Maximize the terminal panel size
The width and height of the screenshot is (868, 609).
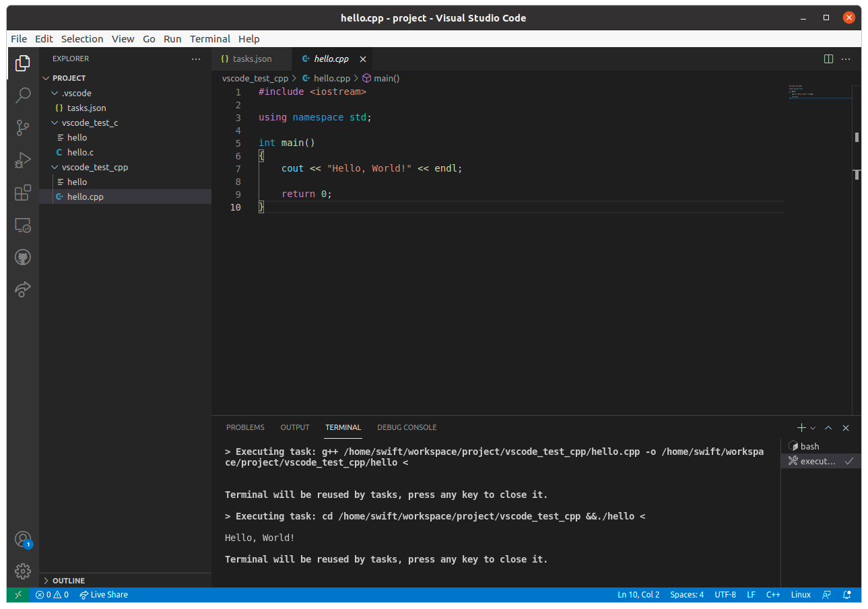828,427
